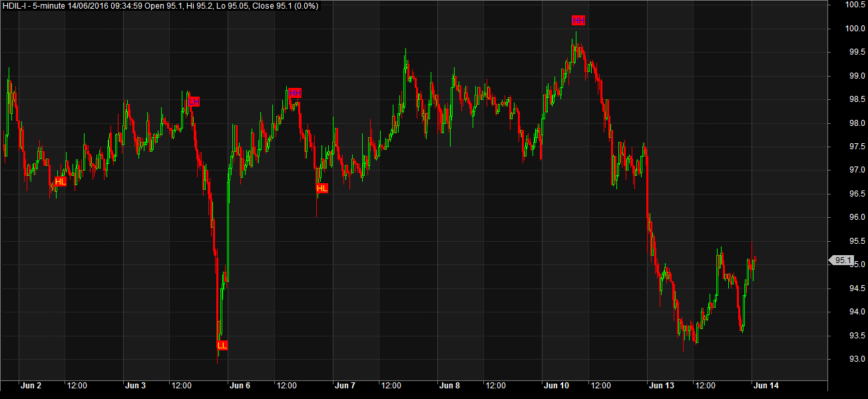Click the 95.5 price axis label
This screenshot has height=399, width=868.
click(x=857, y=241)
